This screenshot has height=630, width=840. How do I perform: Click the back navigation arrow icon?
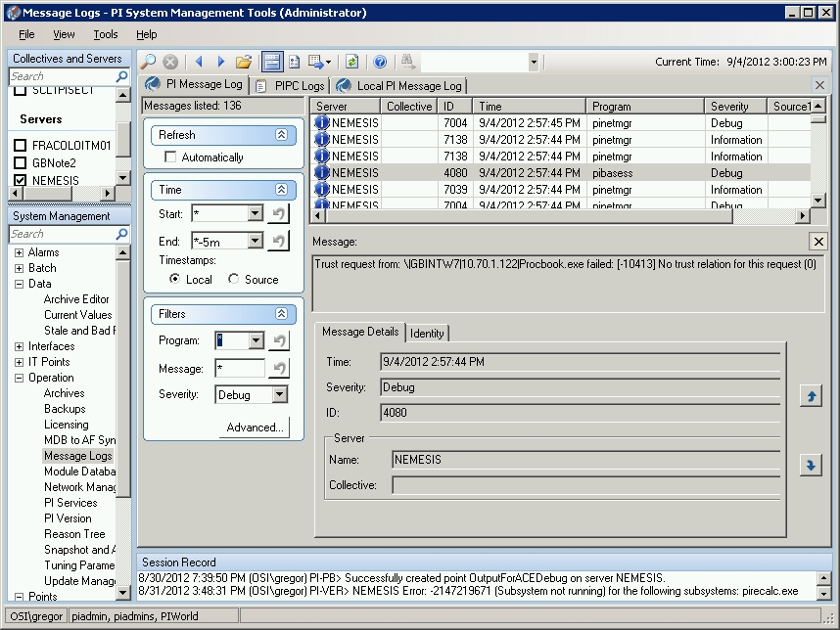tap(200, 62)
